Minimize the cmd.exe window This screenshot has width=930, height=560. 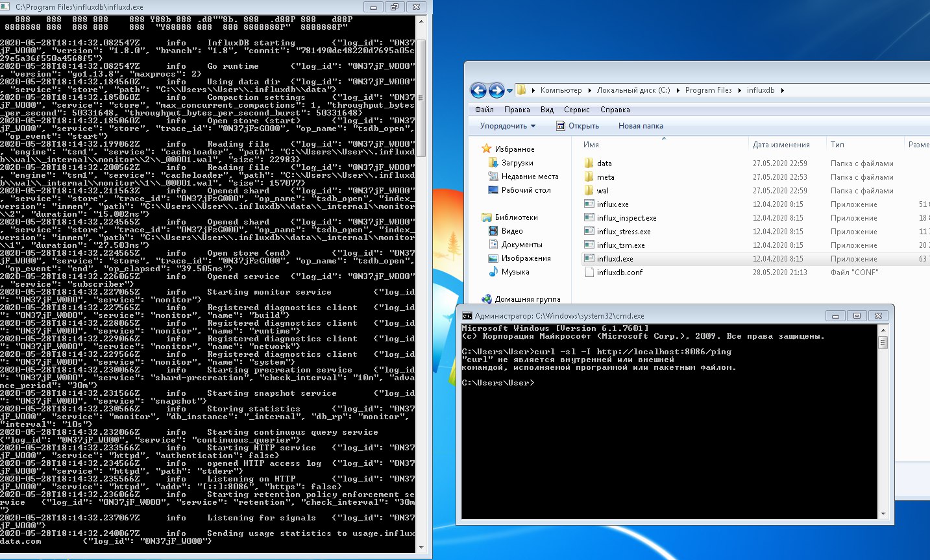pos(836,316)
